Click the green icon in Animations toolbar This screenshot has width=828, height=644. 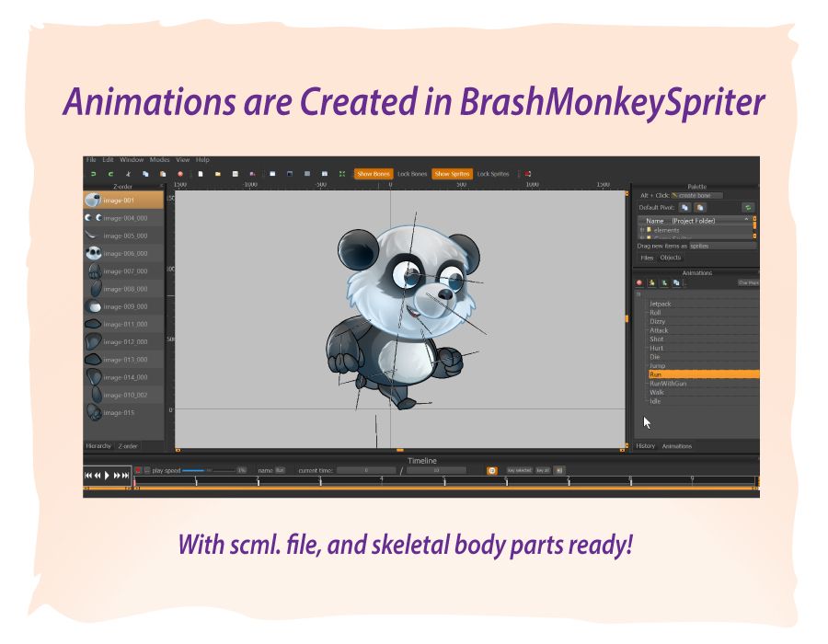pyautogui.click(x=664, y=283)
